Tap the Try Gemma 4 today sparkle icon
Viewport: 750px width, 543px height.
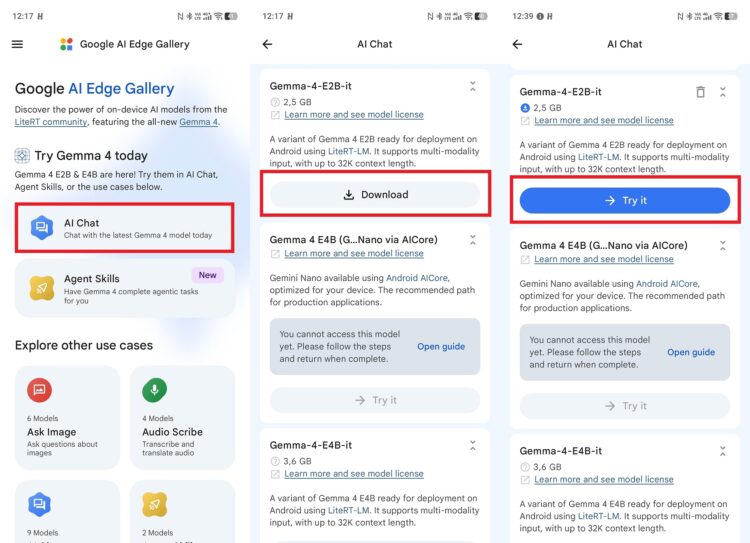click(x=22, y=155)
